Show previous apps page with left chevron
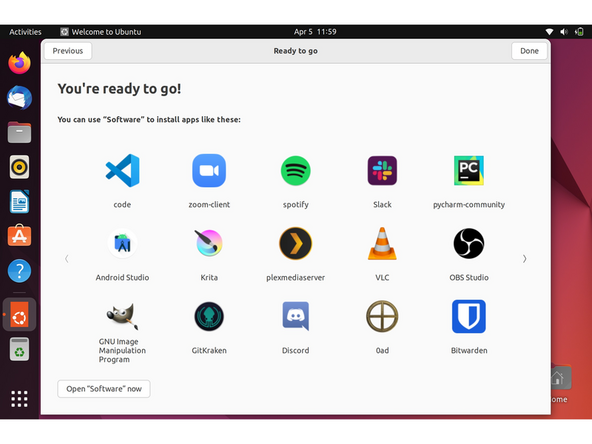The height and width of the screenshot is (444, 592). point(67,259)
